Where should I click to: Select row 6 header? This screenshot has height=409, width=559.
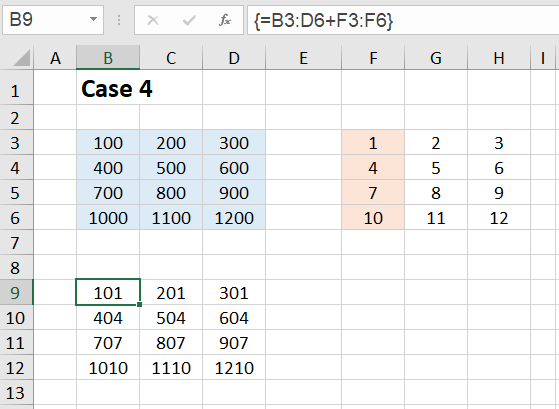point(16,218)
